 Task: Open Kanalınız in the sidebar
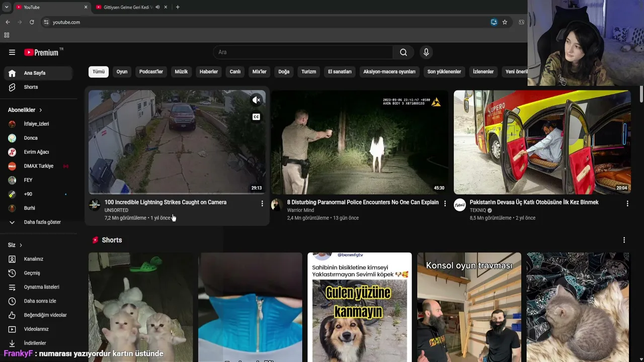[x=38, y=259]
